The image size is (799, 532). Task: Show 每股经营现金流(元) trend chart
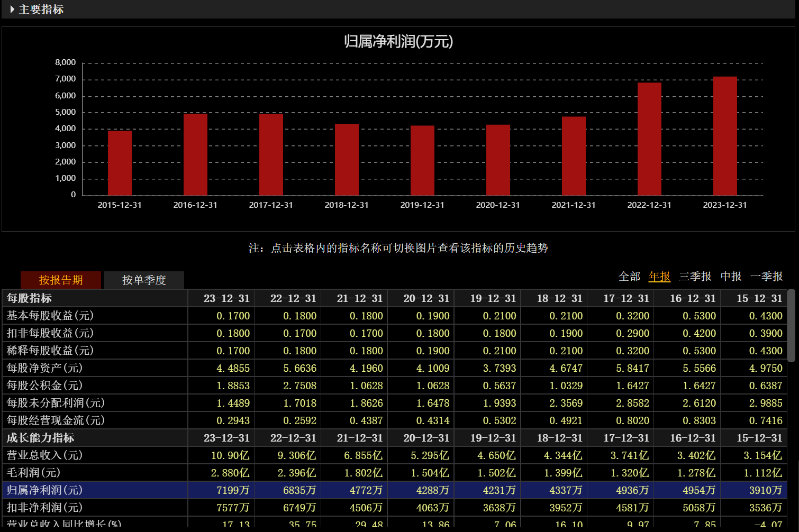coord(56,420)
